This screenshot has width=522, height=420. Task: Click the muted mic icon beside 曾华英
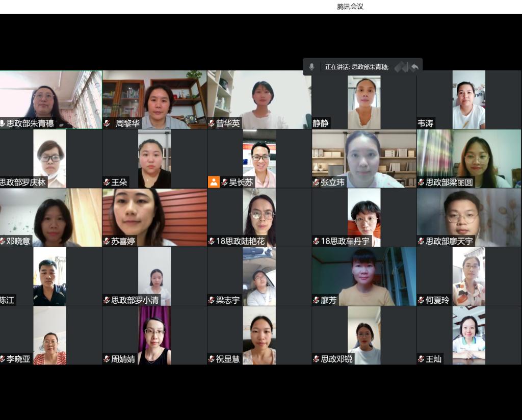[x=212, y=123]
